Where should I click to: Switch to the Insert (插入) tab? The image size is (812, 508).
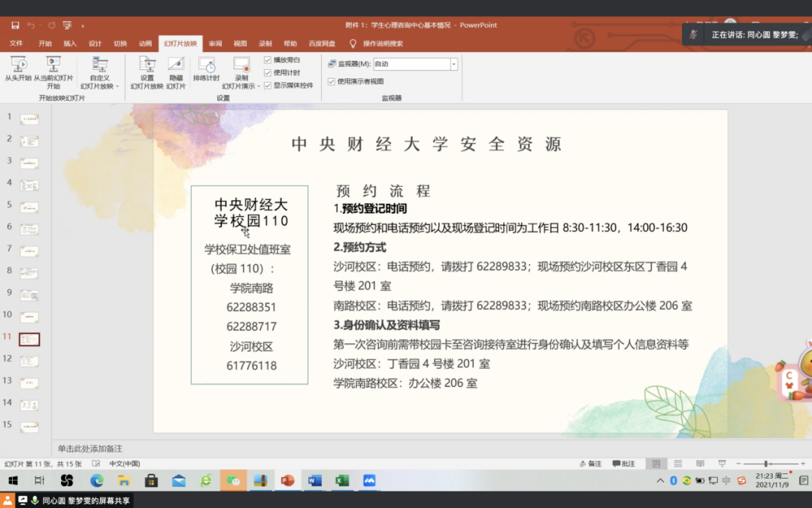70,44
